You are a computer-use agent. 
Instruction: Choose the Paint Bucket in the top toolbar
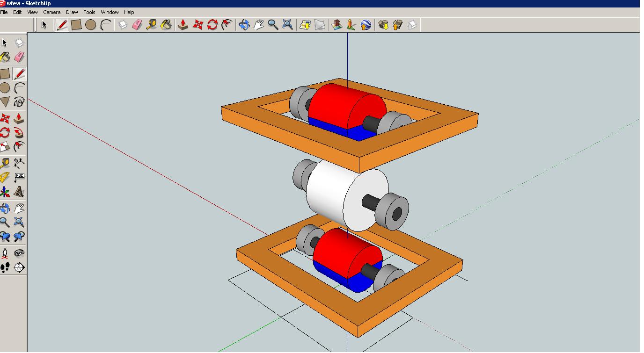[166, 25]
